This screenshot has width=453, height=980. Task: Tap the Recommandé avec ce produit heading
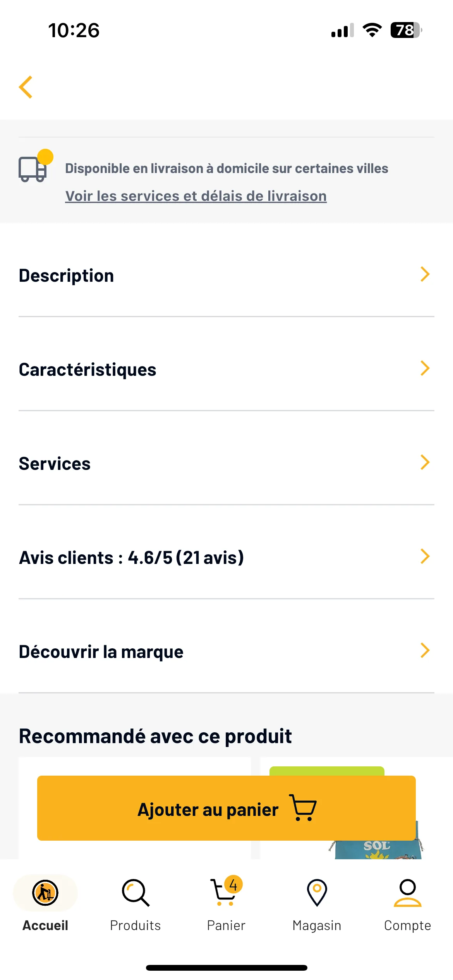coord(155,736)
